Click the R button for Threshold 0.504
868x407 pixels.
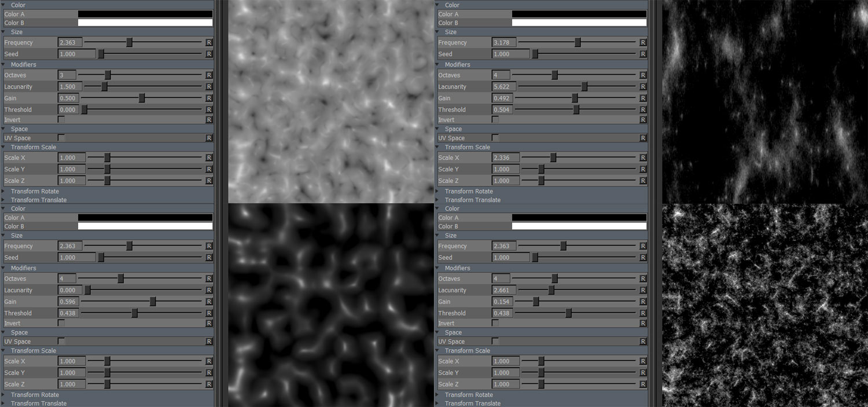[x=643, y=109]
